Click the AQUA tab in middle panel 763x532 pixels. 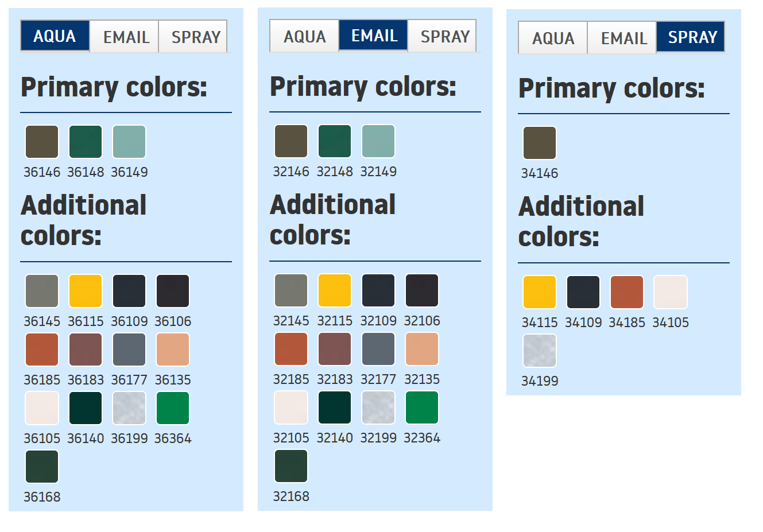click(x=304, y=36)
